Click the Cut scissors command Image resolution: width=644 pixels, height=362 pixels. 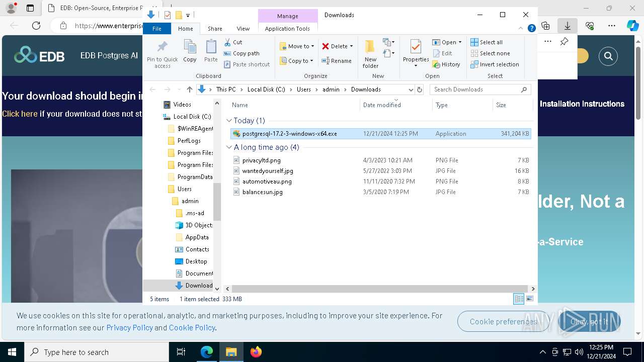233,42
